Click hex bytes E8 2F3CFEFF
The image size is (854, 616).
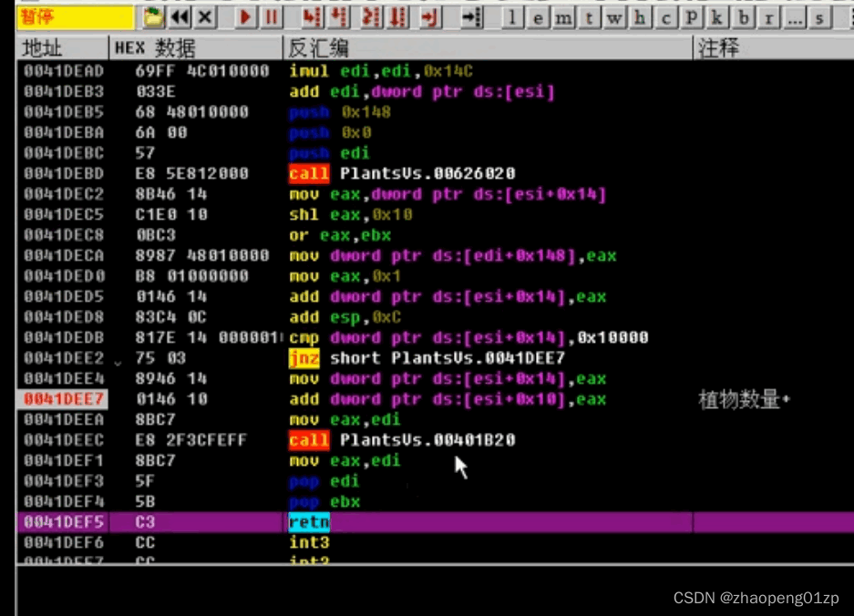pyautogui.click(x=191, y=440)
